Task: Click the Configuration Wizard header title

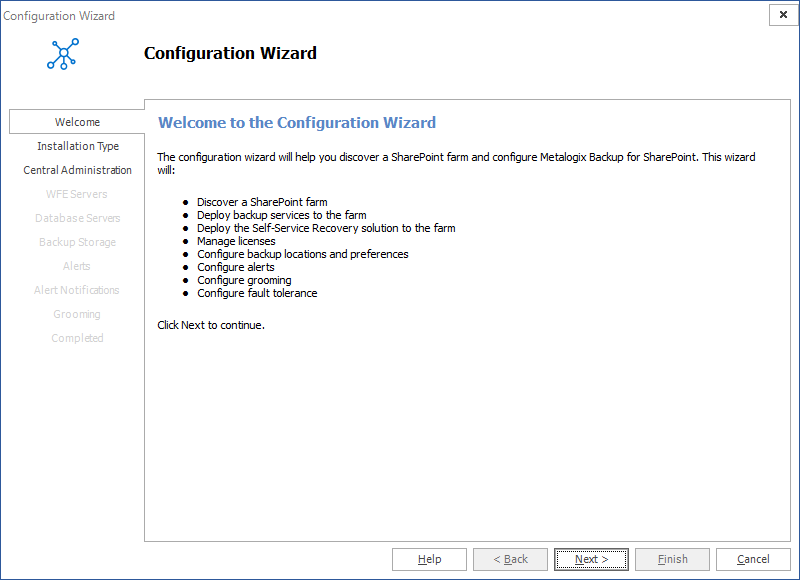Action: [x=230, y=54]
